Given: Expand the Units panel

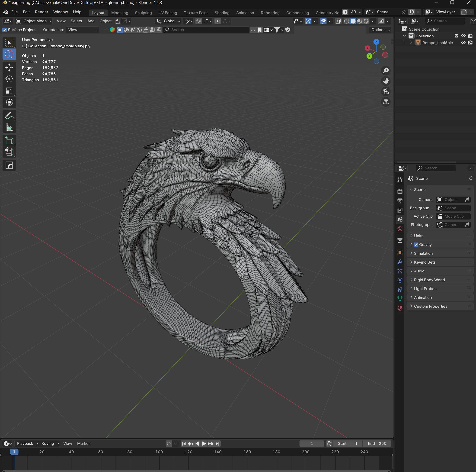Looking at the screenshot, I should coord(418,236).
